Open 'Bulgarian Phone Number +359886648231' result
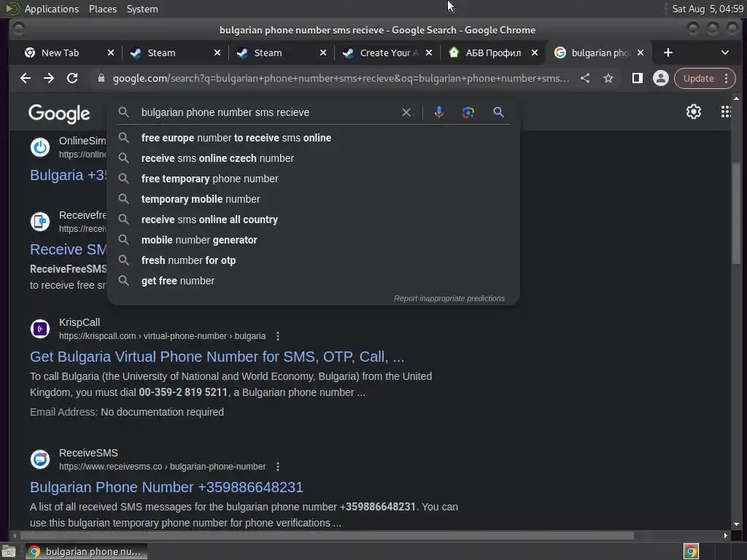Viewport: 747px width, 560px height. click(x=166, y=487)
